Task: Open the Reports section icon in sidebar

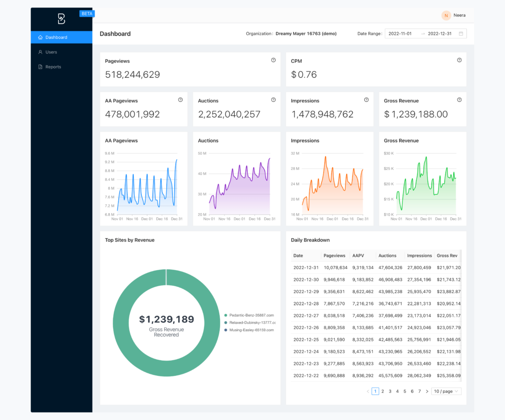Action: coord(40,67)
